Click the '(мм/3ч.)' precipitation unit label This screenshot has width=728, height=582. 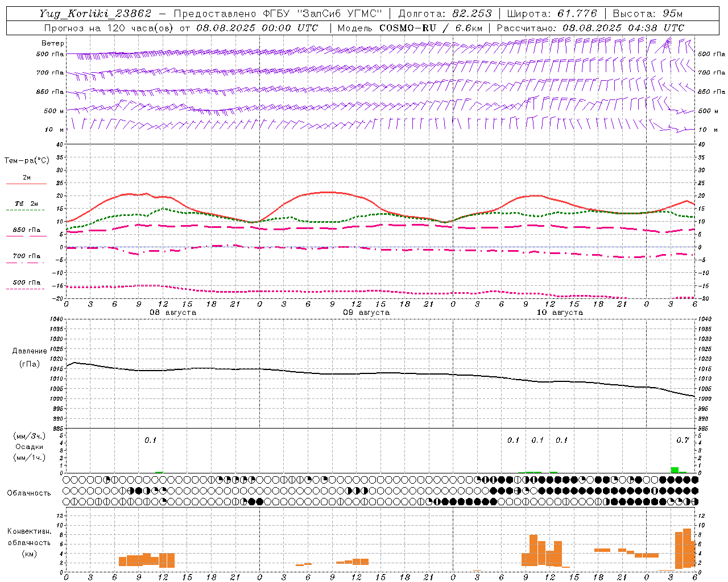(30, 436)
